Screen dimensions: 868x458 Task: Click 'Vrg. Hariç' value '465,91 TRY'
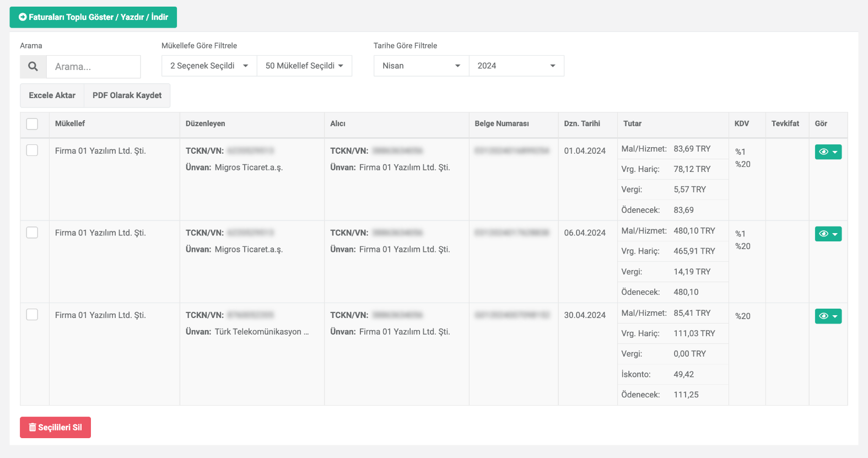pyautogui.click(x=694, y=251)
